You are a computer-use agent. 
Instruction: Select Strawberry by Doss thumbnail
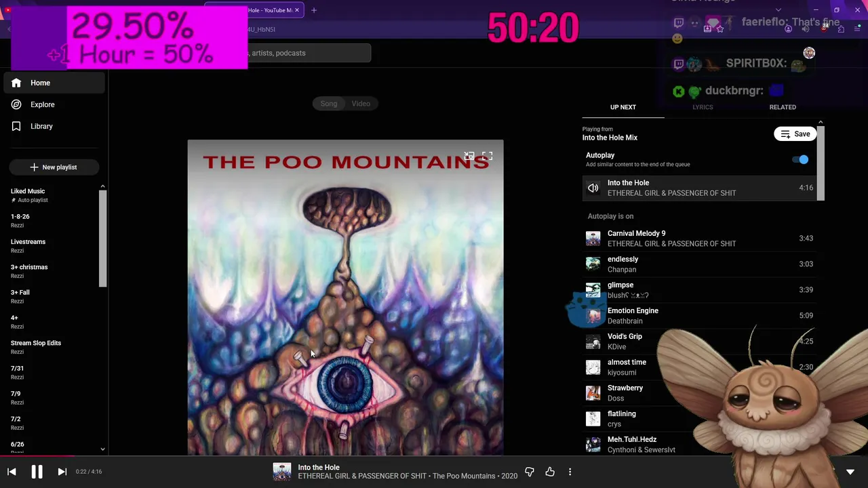click(593, 393)
